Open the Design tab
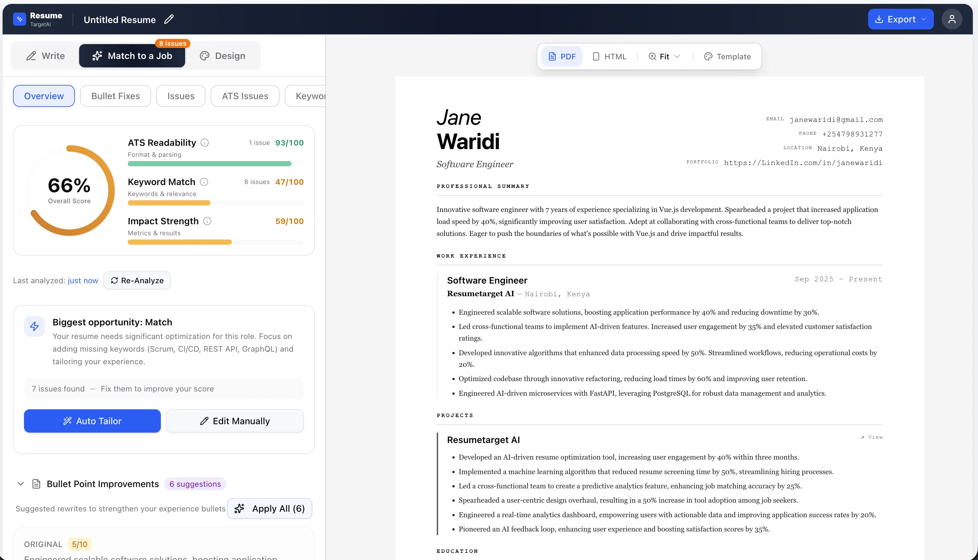The width and height of the screenshot is (978, 560). coord(222,56)
